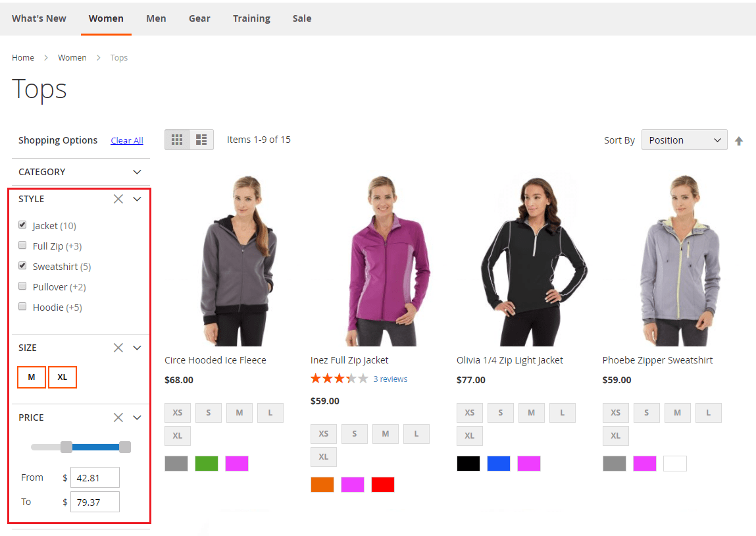This screenshot has width=756, height=536.
Task: Click the From price input field
Action: pyautogui.click(x=95, y=477)
